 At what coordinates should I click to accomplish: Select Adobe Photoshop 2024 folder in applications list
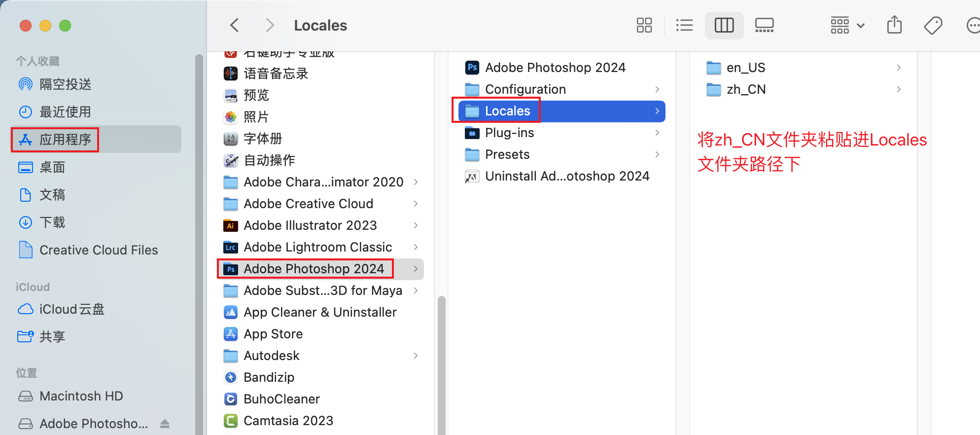(320, 269)
